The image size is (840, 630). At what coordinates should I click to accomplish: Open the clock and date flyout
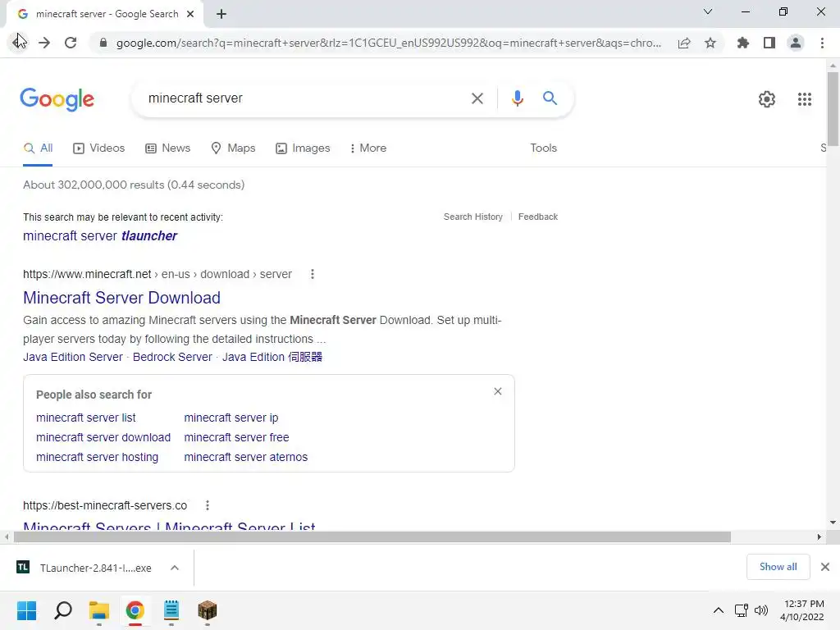[802, 610]
